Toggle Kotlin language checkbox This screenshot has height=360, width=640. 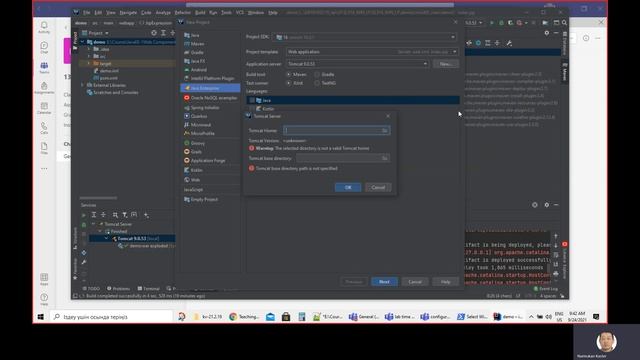(252, 109)
